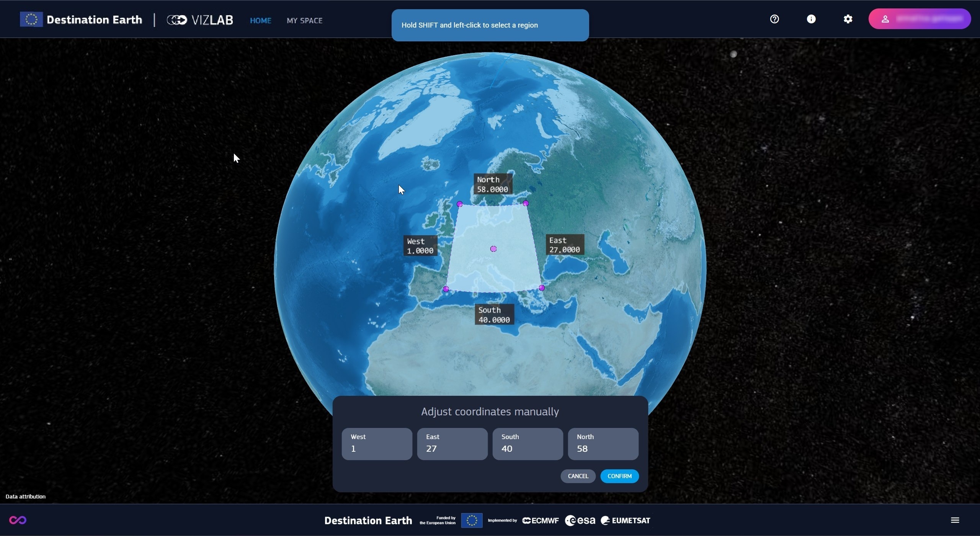This screenshot has width=980, height=536.
Task: Open the hamburger menu at bottom right
Action: tap(955, 520)
